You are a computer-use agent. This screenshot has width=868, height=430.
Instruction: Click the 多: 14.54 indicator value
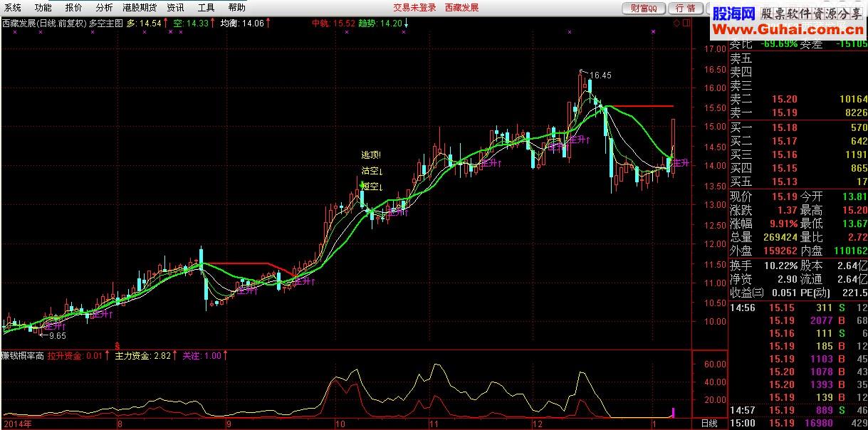(x=147, y=23)
